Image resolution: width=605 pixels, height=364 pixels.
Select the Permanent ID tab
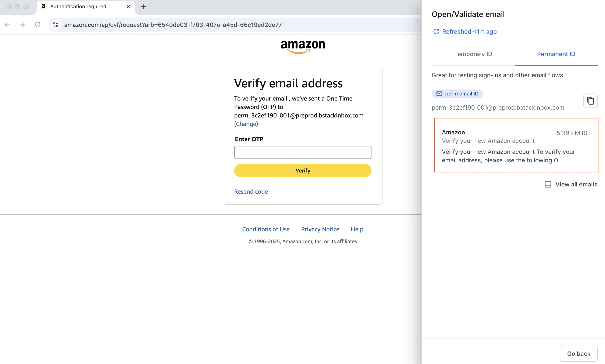pyautogui.click(x=556, y=54)
